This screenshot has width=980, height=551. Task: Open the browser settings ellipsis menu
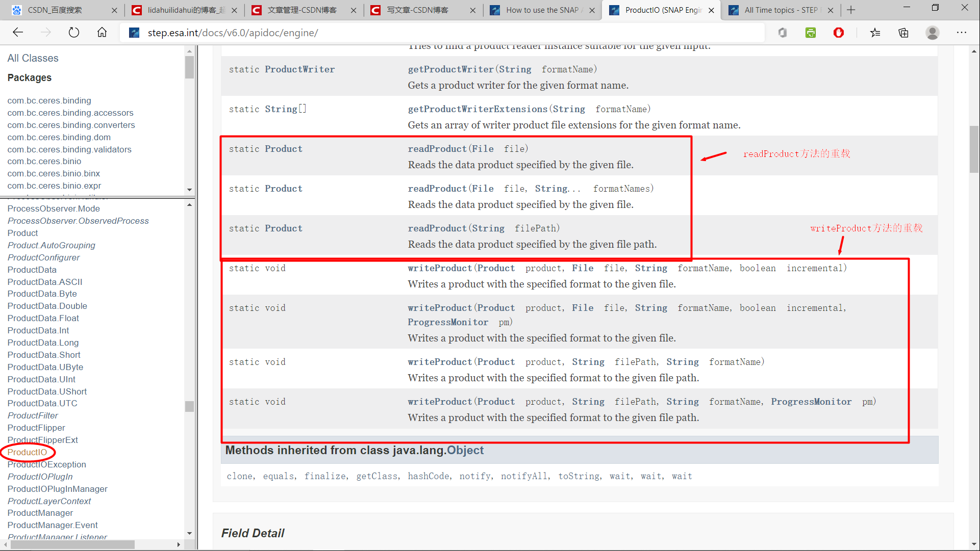point(961,33)
